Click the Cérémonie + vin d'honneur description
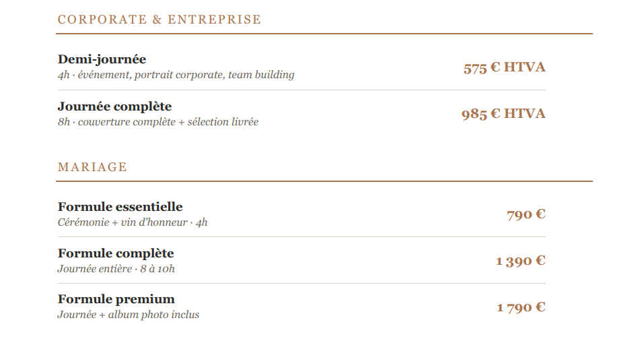Image resolution: width=644 pixels, height=345 pixels. 133,222
